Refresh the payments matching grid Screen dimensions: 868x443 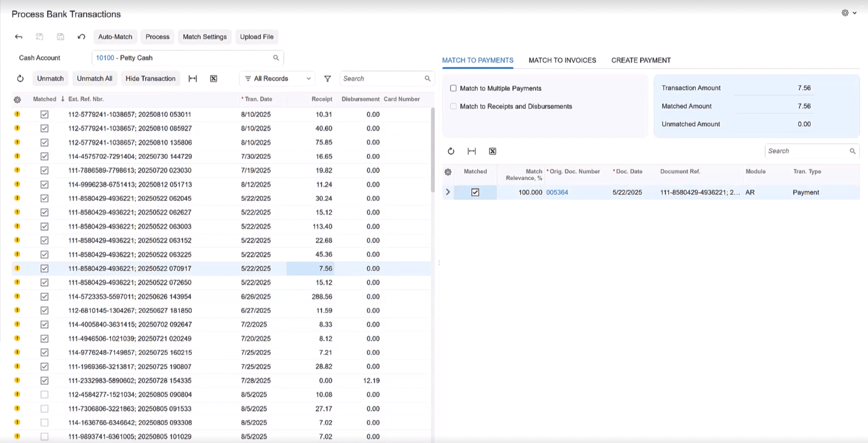(451, 151)
